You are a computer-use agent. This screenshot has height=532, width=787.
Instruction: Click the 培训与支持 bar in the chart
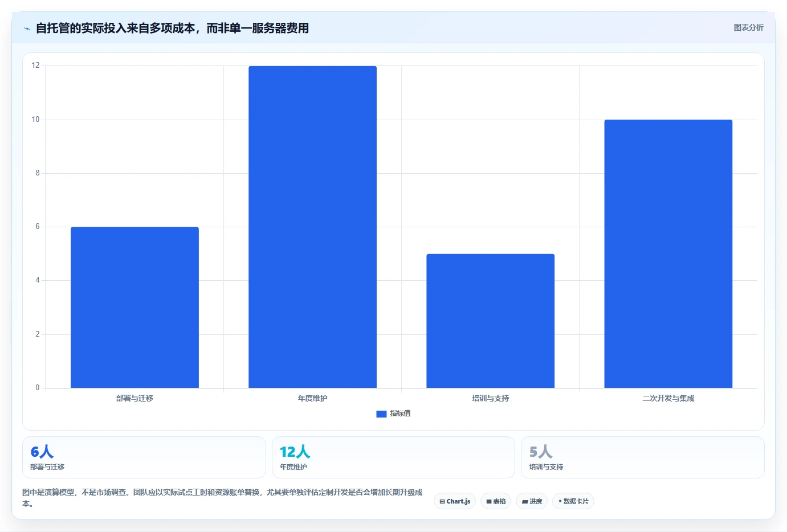[490, 321]
